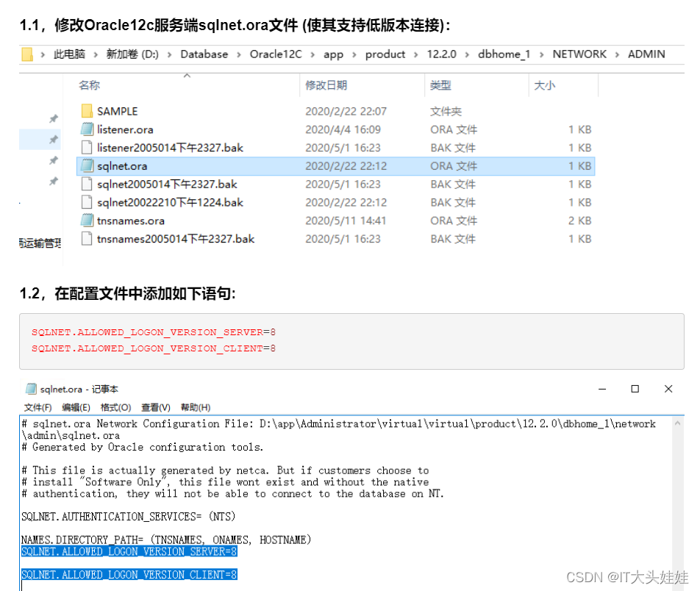
Task: Go to 此电脑 in the address bar
Action: click(x=69, y=54)
